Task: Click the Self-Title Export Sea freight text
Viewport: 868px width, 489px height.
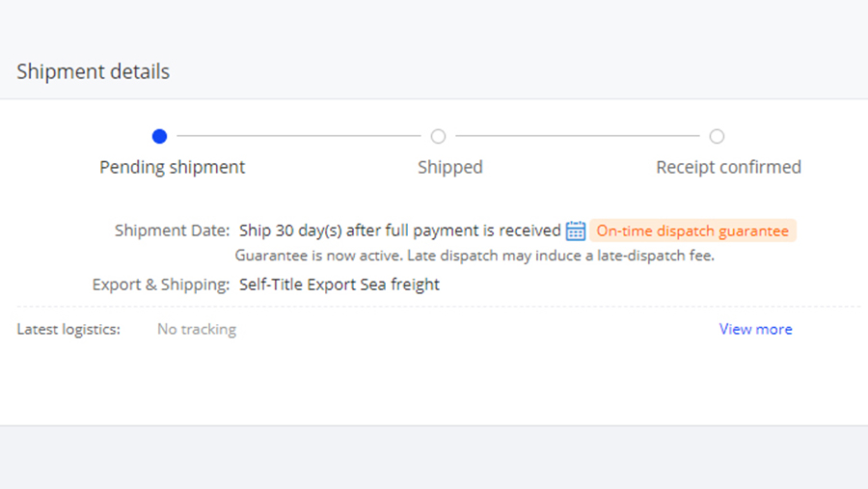Action: pos(339,285)
